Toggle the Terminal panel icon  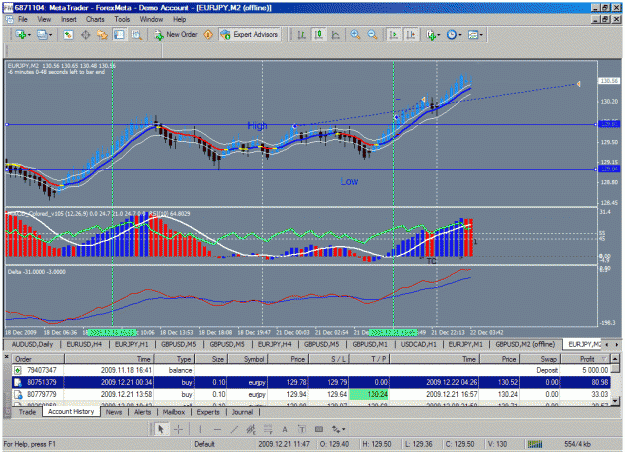119,35
